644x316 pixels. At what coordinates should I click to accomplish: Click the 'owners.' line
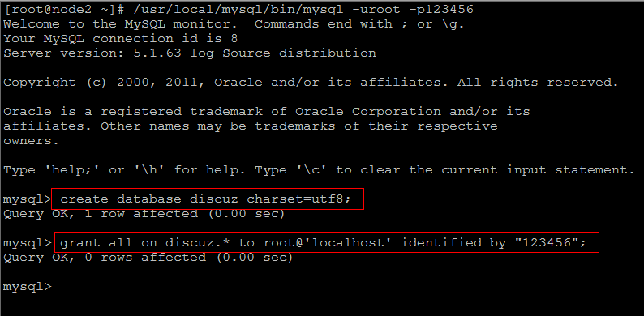(x=31, y=141)
